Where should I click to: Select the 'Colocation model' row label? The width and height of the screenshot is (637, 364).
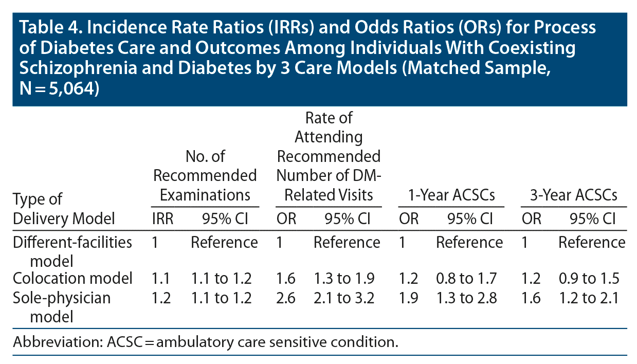72,279
